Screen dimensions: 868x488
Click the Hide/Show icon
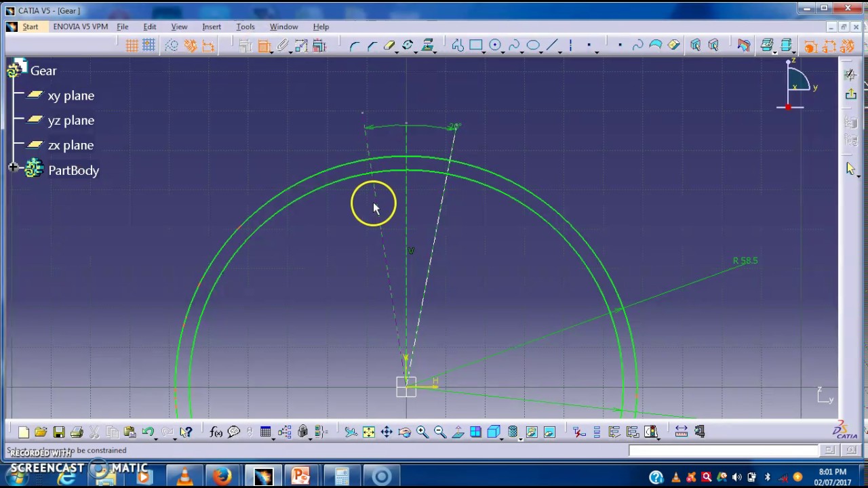tap(531, 432)
